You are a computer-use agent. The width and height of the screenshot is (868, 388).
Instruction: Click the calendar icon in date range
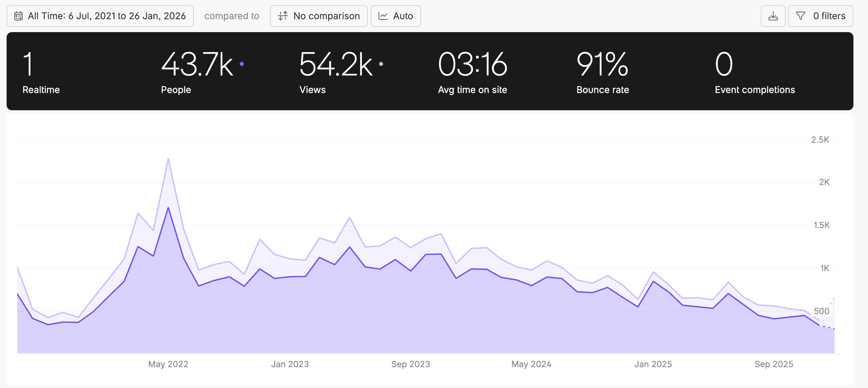click(19, 16)
